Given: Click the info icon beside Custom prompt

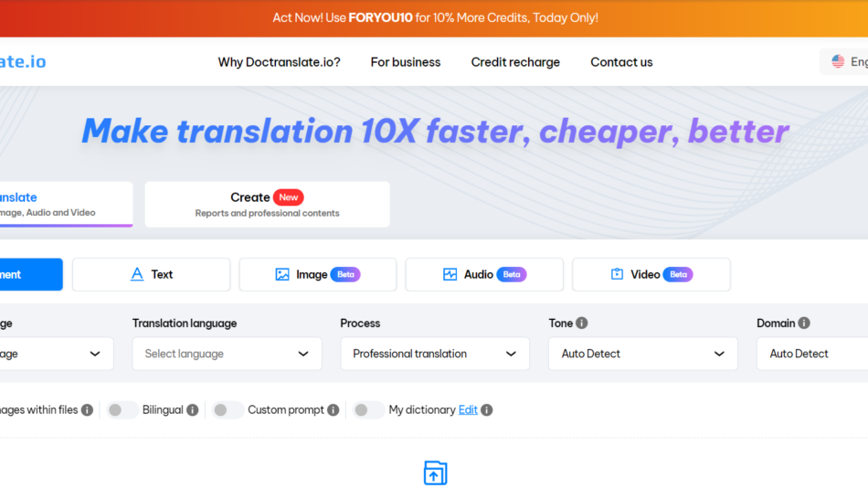Looking at the screenshot, I should 333,410.
